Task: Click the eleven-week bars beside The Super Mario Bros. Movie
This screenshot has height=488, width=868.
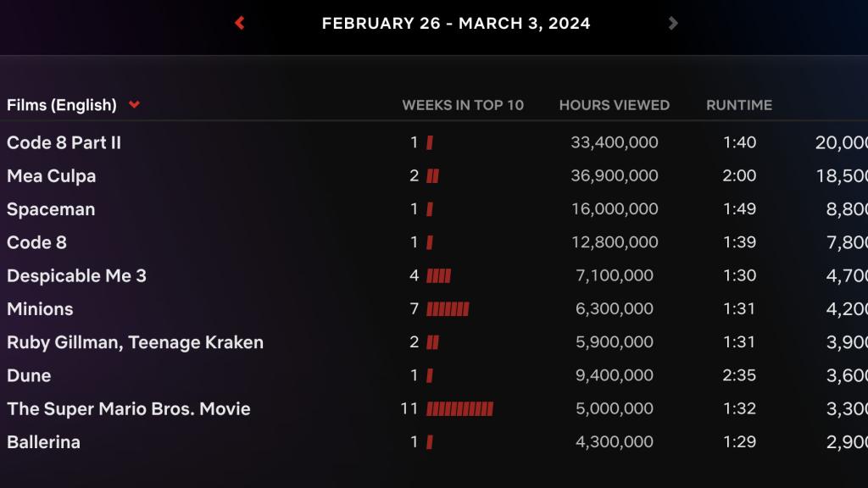Action: tap(458, 408)
